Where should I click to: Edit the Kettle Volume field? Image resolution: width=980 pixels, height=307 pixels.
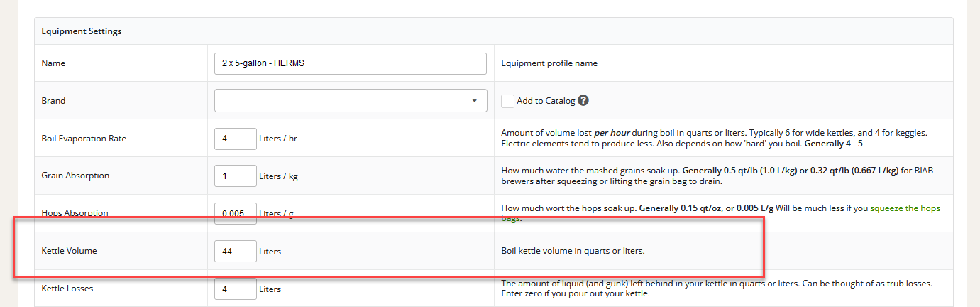pos(235,252)
